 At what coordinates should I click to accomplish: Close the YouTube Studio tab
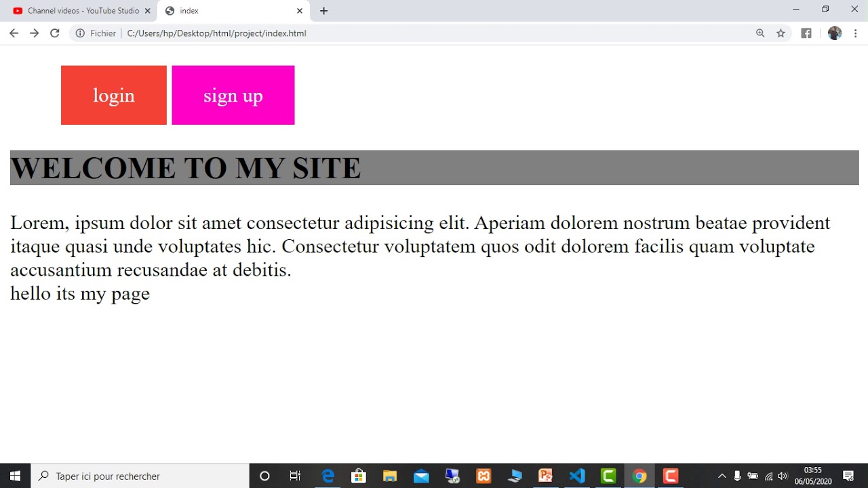(x=147, y=11)
